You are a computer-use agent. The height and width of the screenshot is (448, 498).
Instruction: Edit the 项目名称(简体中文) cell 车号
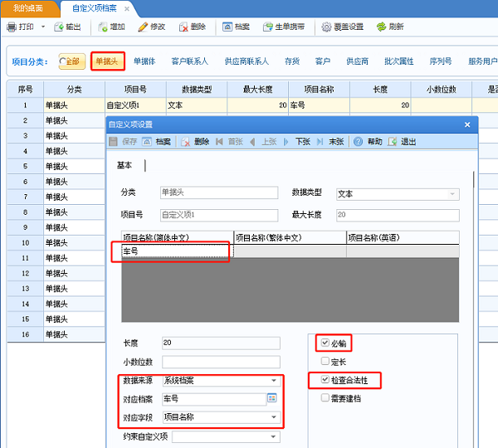[x=178, y=251]
